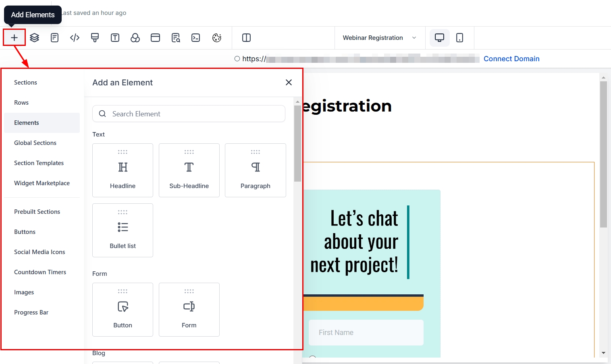This screenshot has height=364, width=611.
Task: Open the Widget Marketplace category
Action: click(x=42, y=183)
